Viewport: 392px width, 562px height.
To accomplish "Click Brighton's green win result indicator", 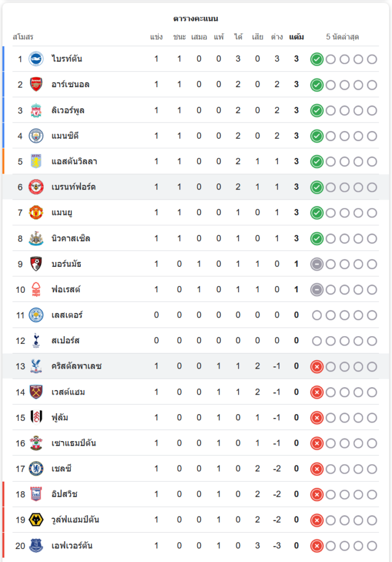I will (x=317, y=59).
